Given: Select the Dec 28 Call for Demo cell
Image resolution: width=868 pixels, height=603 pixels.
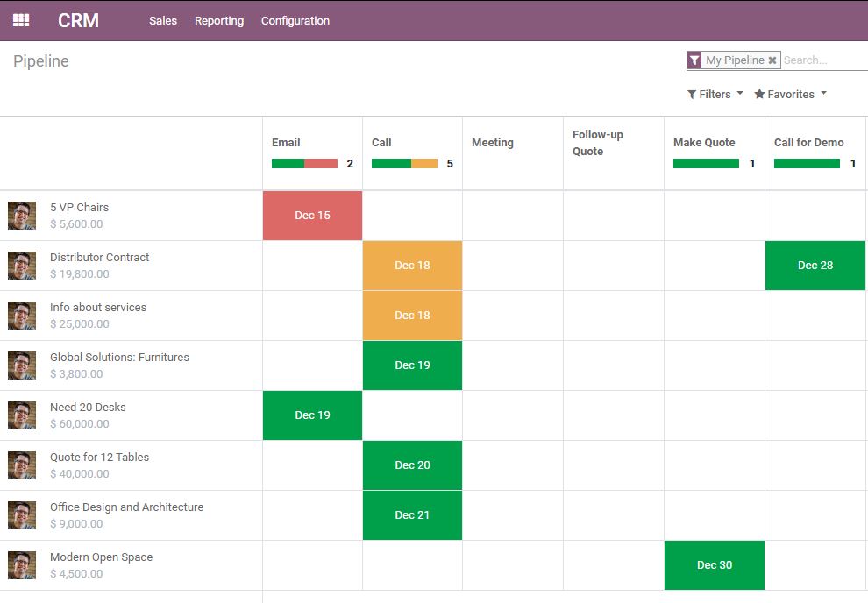Looking at the screenshot, I should (815, 266).
